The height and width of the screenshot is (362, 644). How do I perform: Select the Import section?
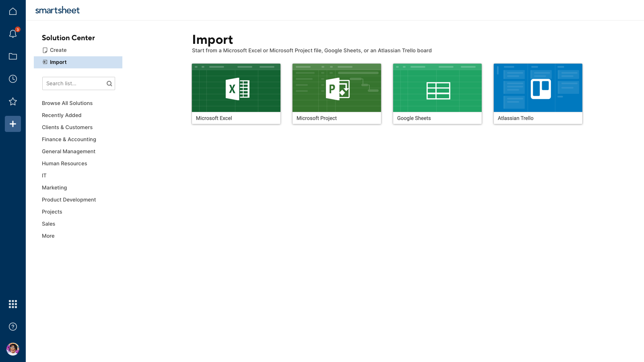(x=58, y=62)
